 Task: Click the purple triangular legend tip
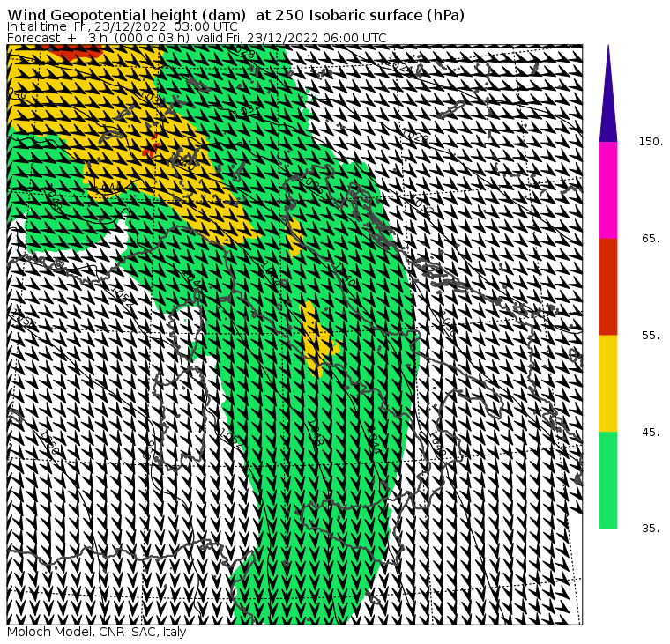608,93
